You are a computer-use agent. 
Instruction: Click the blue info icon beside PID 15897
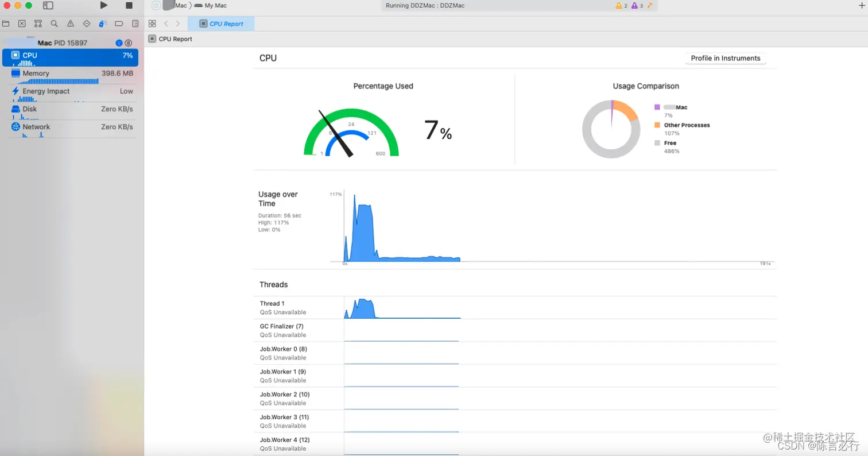click(x=119, y=43)
